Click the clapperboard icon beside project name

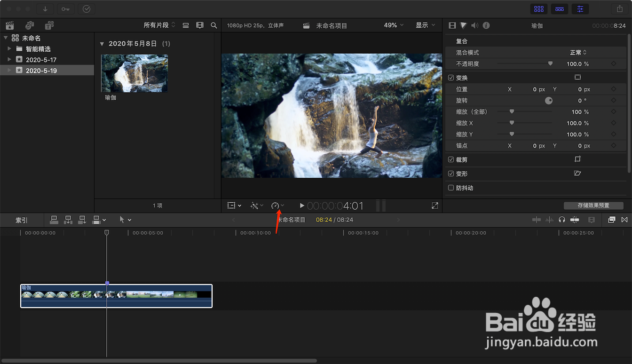coord(307,26)
